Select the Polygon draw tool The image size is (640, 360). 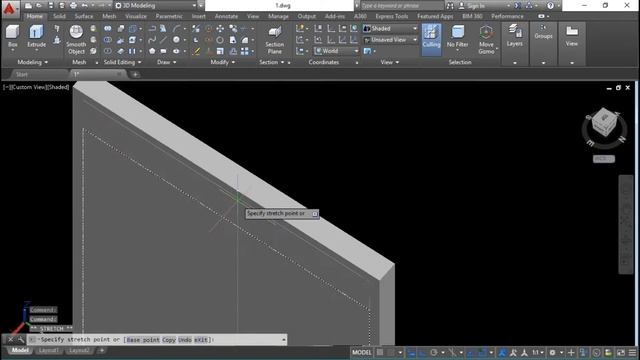(152, 51)
